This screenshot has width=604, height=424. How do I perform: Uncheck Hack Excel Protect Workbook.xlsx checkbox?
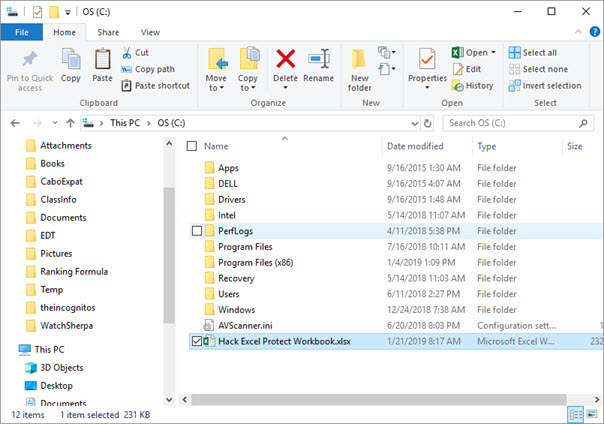[x=197, y=341]
